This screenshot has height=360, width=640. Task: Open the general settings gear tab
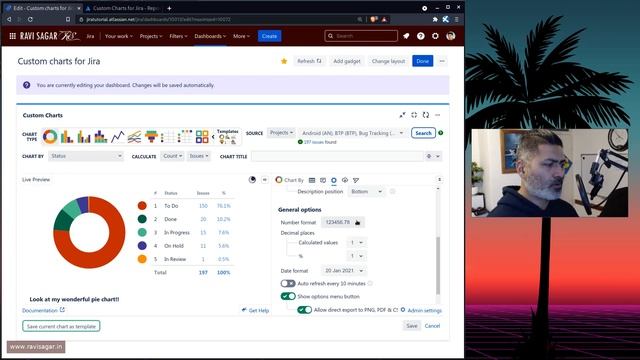pos(334,180)
